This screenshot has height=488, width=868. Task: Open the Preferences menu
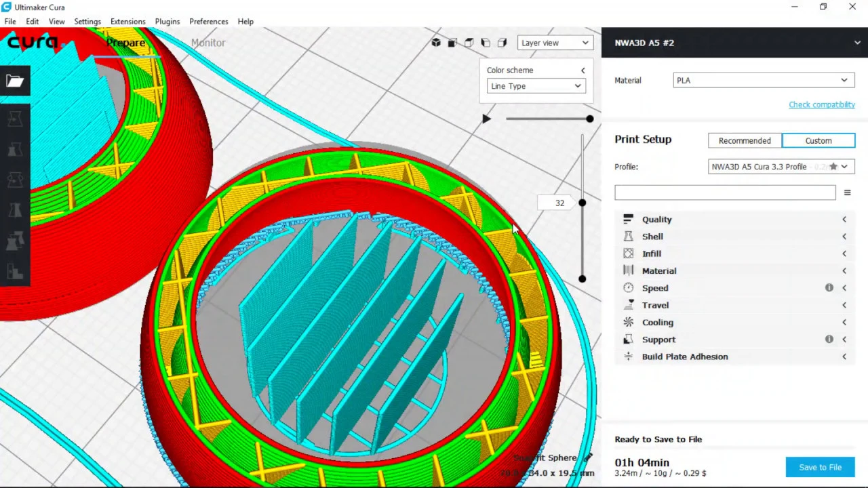(208, 21)
